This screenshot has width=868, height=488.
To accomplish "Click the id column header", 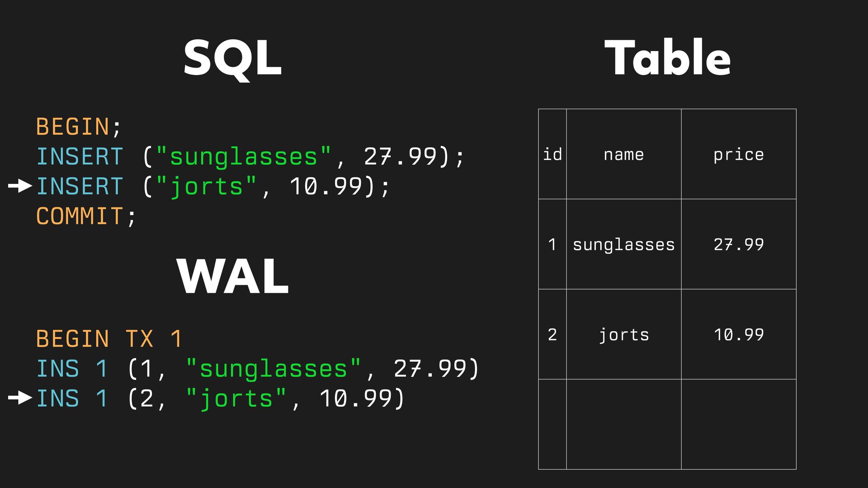I will coord(552,154).
